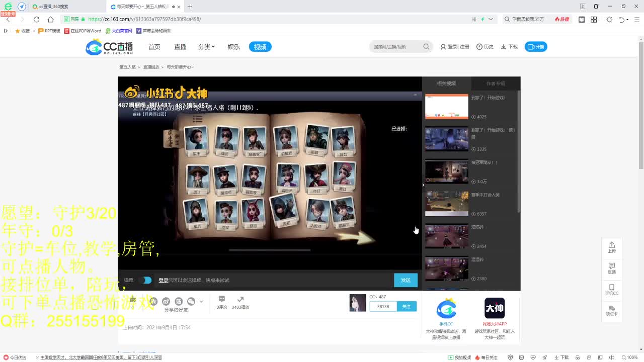The height and width of the screenshot is (362, 644).
Task: Open related video with 2300 views
Action: (446, 268)
